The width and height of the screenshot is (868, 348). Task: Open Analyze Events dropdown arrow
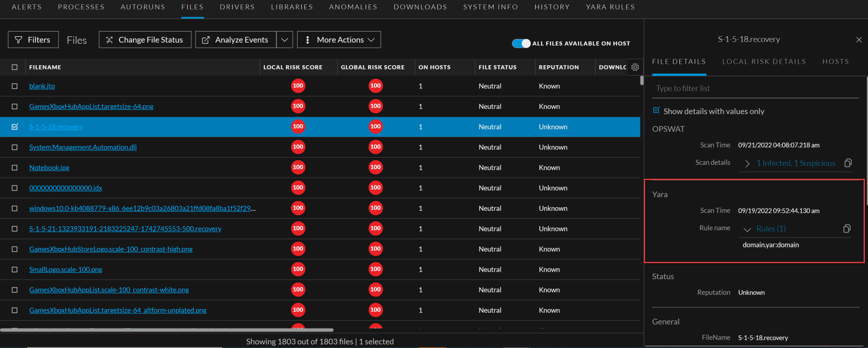pyautogui.click(x=284, y=40)
